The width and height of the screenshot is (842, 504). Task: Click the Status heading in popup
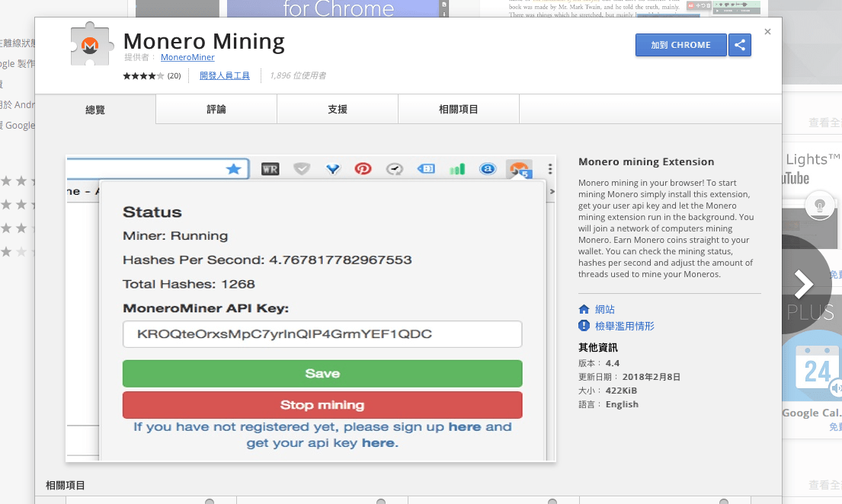(x=152, y=212)
